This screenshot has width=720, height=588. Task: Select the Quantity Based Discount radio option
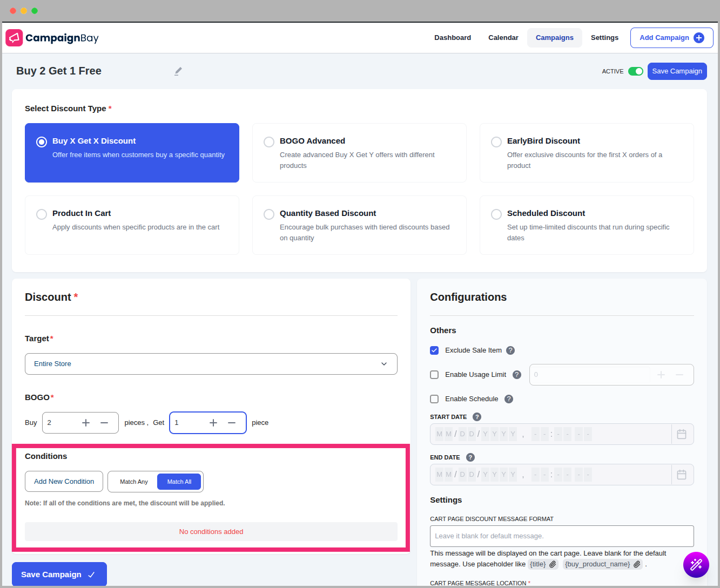click(x=269, y=214)
